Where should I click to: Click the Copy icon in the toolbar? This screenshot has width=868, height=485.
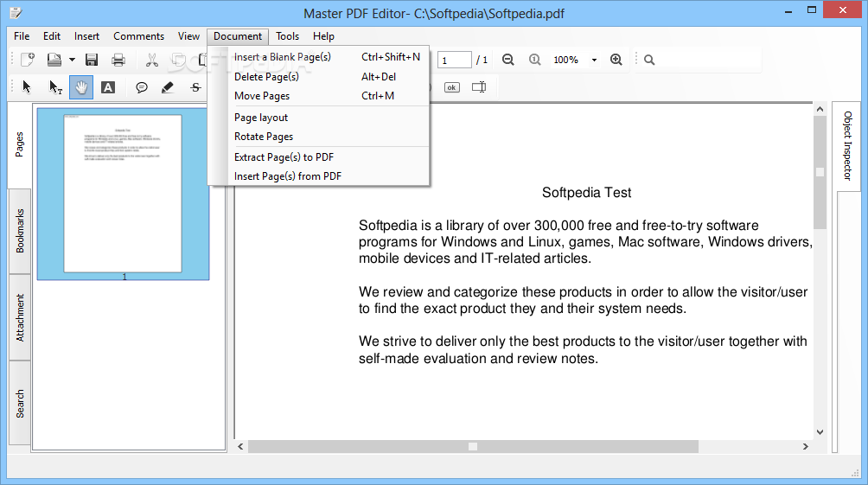click(178, 60)
